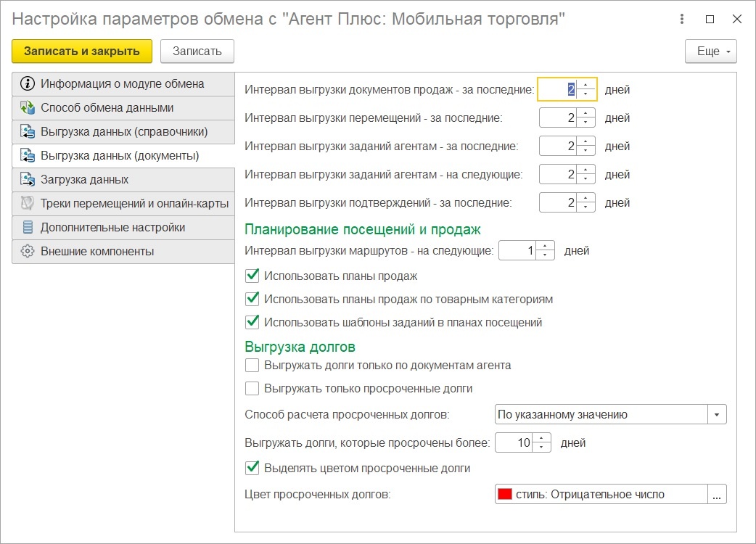The image size is (756, 544).
Task: Increase sales documents export interval
Action: (586, 85)
